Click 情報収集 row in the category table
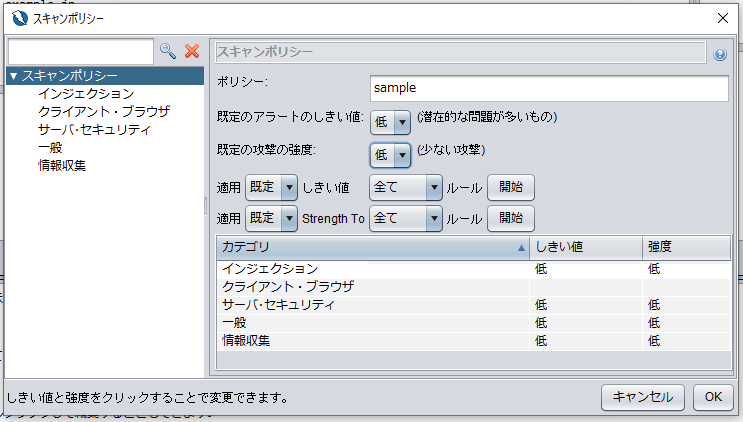 (x=474, y=341)
